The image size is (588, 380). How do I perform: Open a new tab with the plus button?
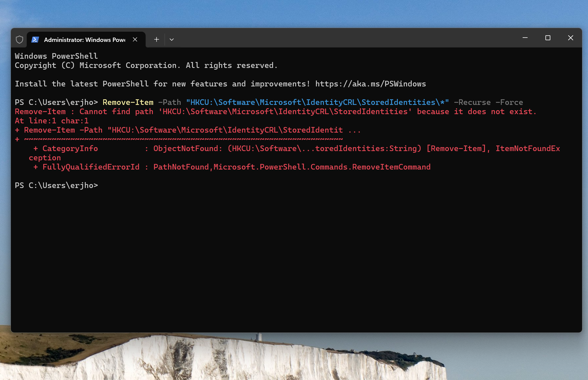[x=156, y=40]
